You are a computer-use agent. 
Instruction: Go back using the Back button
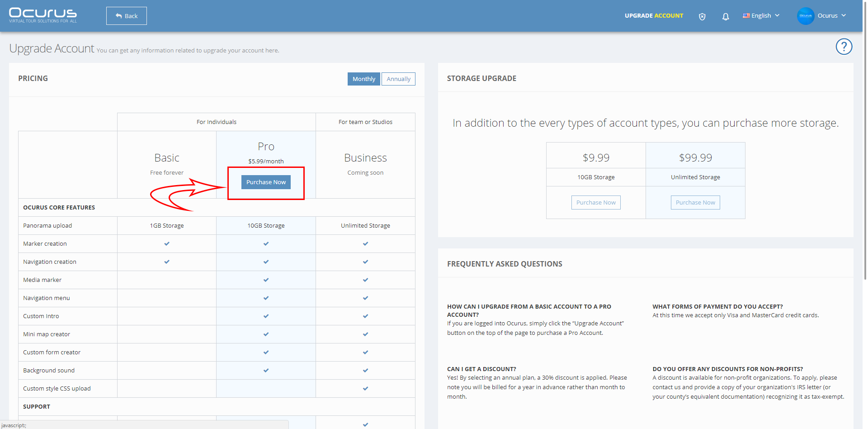[x=127, y=16]
